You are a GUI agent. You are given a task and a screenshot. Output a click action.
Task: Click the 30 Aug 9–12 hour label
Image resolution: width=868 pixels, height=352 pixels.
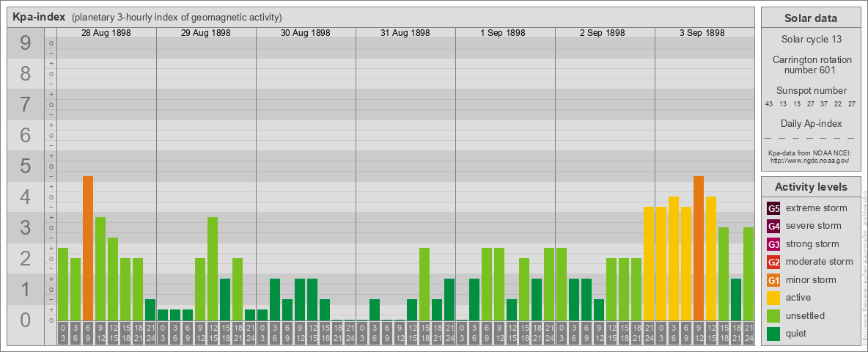(x=300, y=333)
